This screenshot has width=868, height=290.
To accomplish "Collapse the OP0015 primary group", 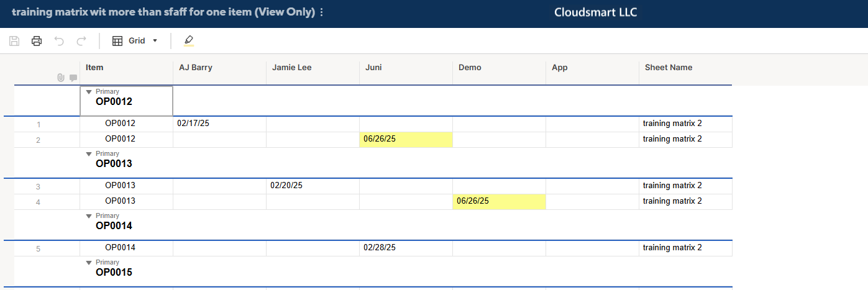I will 89,263.
